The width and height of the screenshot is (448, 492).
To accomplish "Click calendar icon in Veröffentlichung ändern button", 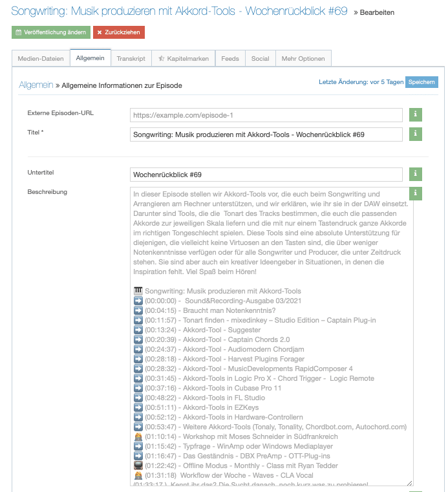I will click(18, 32).
